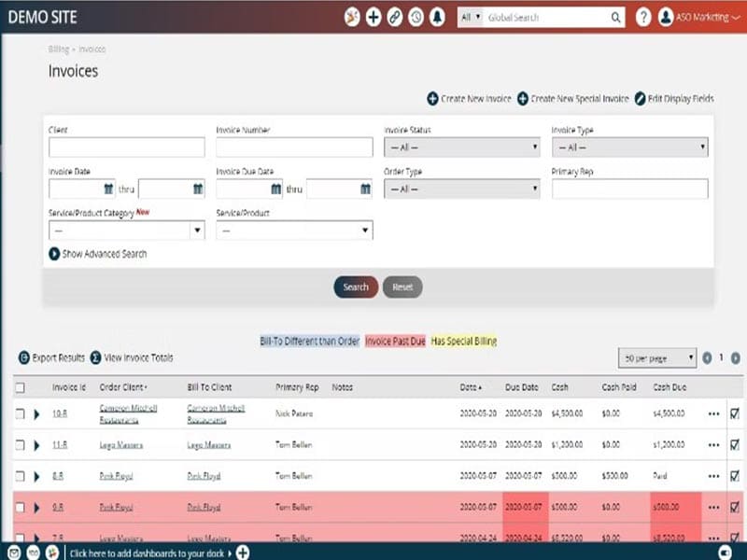The width and height of the screenshot is (747, 560).
Task: Click in the Primary Rep input field
Action: pos(629,189)
